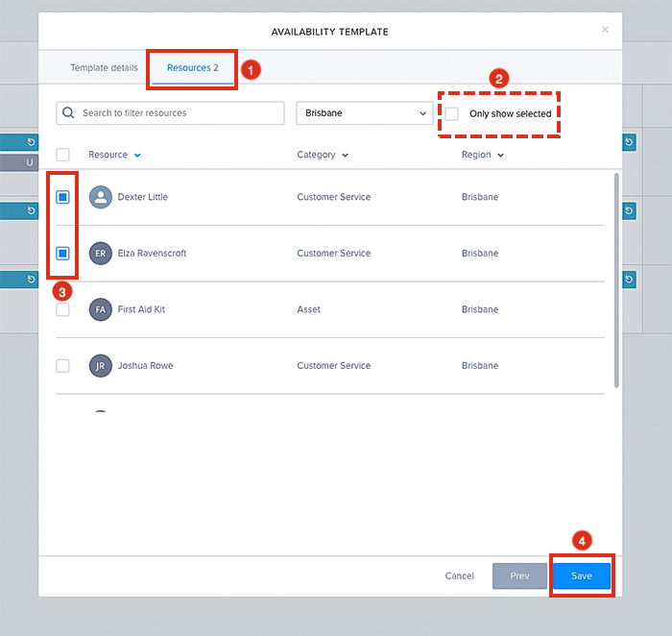Sort by the Resource column header
672x636 pixels.
(x=114, y=155)
